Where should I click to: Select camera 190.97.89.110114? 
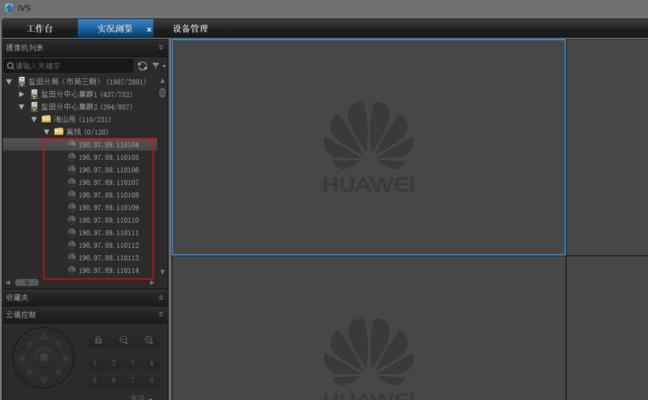coord(109,270)
